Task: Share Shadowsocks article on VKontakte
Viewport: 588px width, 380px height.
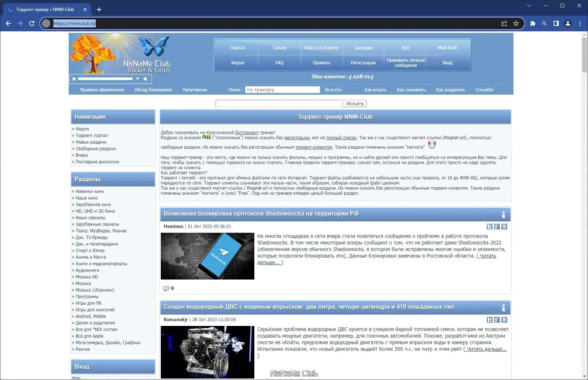Action: point(504,227)
